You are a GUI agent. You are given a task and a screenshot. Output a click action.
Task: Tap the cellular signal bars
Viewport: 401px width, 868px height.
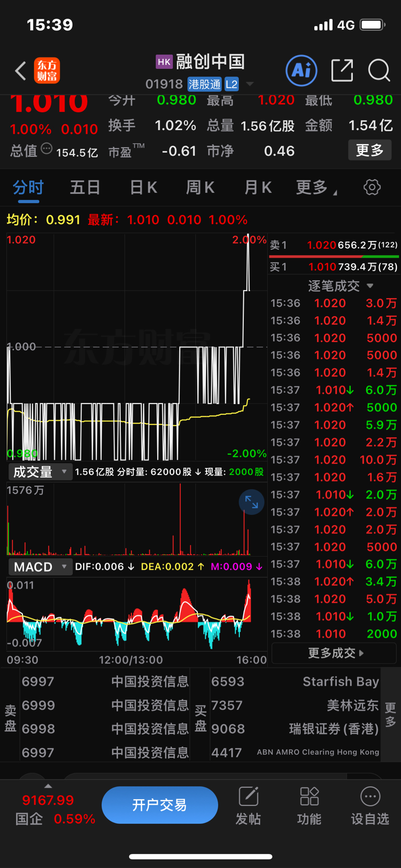[x=323, y=25]
